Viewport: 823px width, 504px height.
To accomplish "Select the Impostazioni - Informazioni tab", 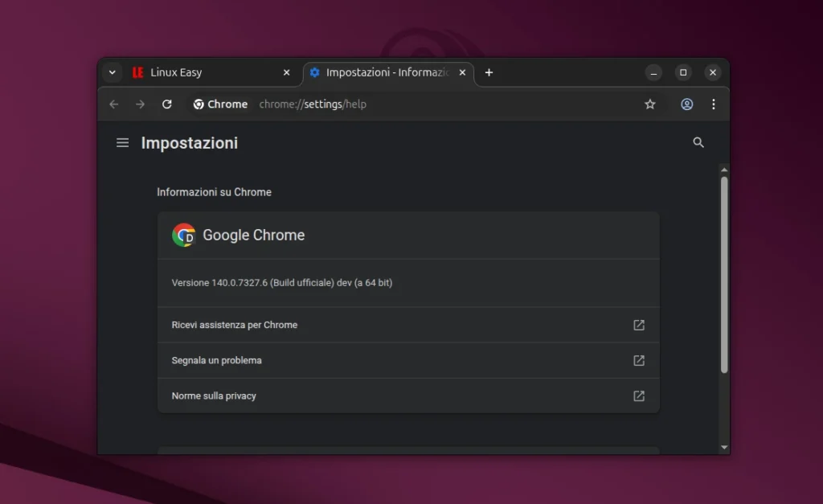I will [382, 72].
